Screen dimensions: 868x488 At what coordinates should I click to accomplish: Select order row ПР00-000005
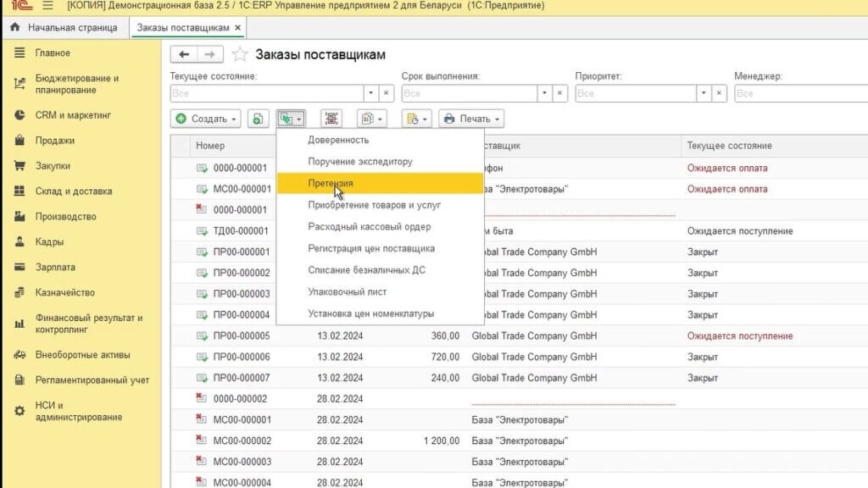point(241,335)
